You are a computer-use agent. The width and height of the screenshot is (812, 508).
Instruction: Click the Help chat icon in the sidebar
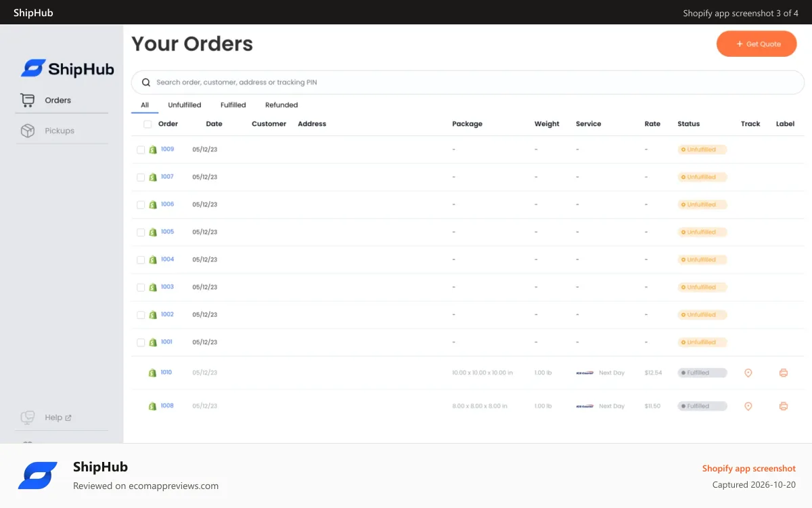pyautogui.click(x=27, y=417)
